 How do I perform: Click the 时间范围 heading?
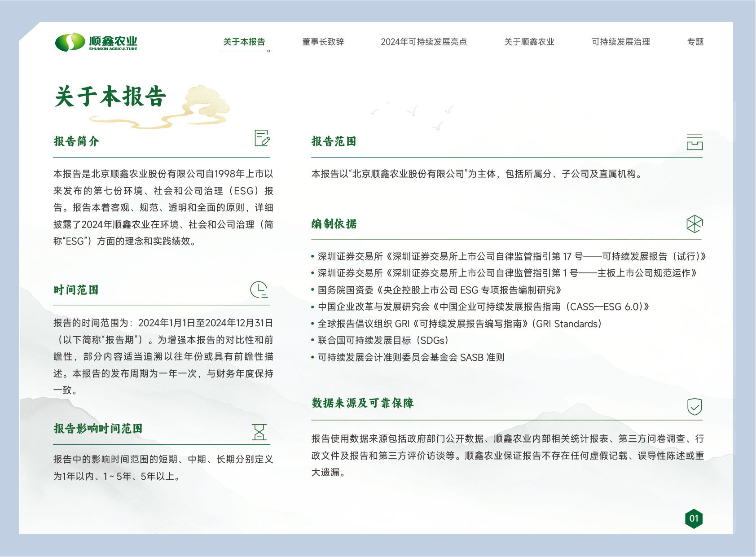pyautogui.click(x=76, y=290)
